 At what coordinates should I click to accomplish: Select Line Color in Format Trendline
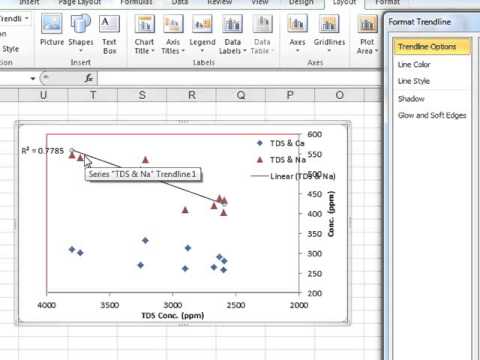[414, 64]
